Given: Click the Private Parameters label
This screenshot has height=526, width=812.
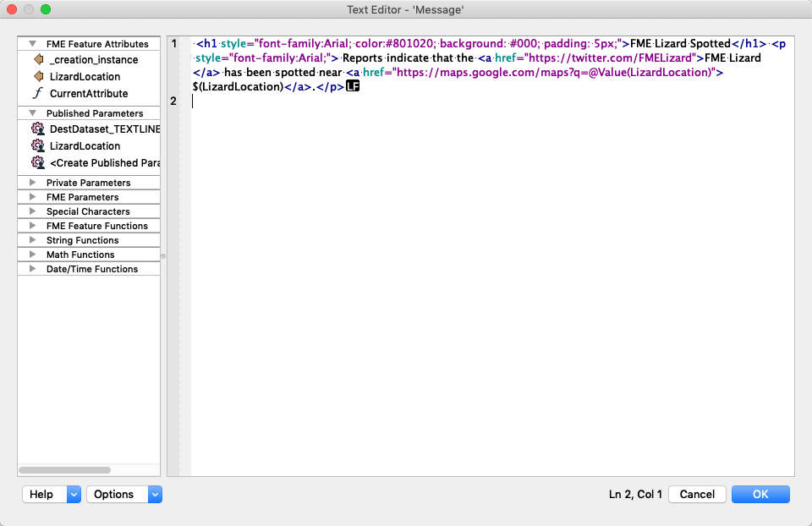Looking at the screenshot, I should point(89,183).
